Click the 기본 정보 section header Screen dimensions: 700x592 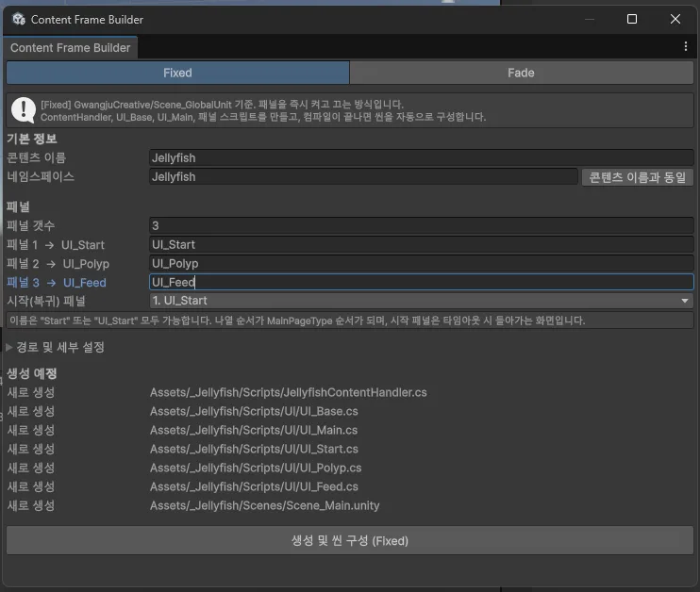(x=32, y=139)
